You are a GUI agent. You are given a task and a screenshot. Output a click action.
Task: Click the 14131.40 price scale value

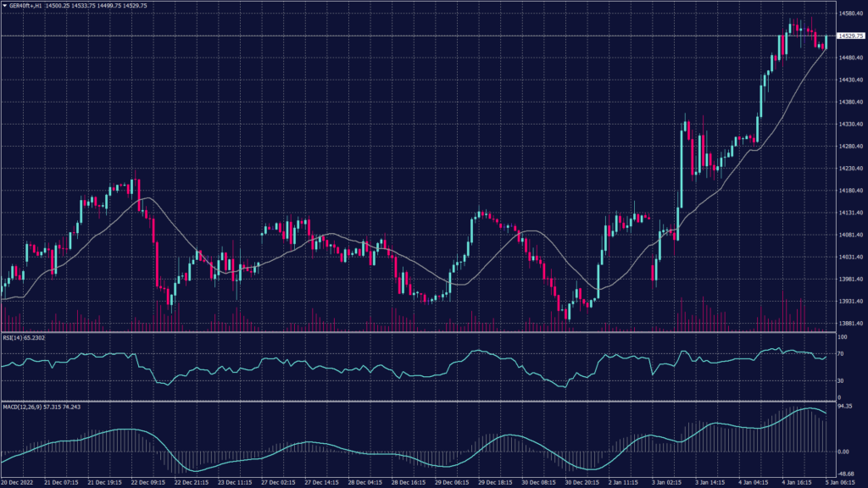(x=849, y=213)
